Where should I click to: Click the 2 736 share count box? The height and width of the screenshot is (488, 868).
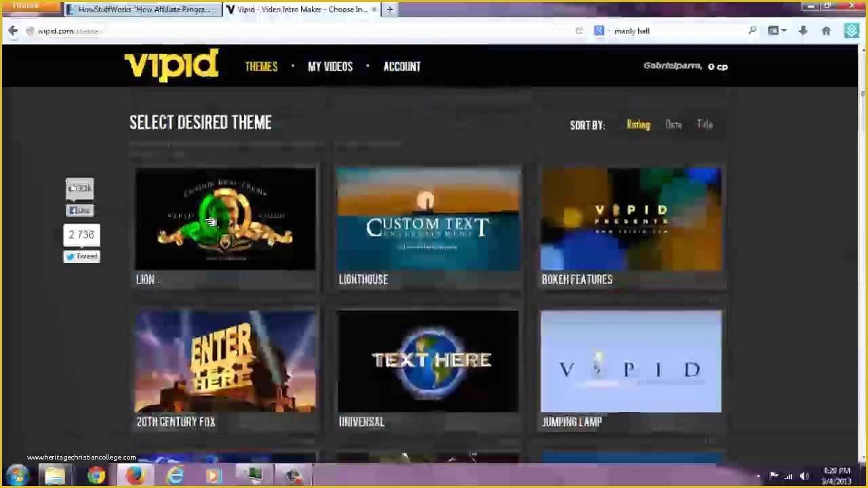(x=81, y=235)
